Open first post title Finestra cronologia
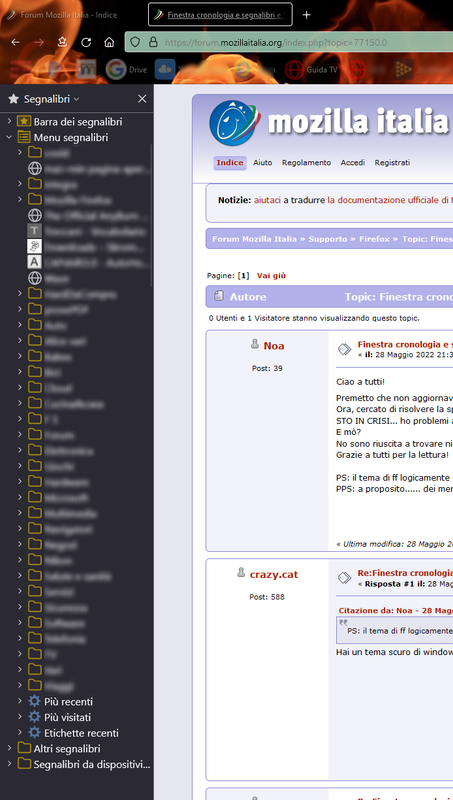The width and height of the screenshot is (453, 800). pos(405,344)
